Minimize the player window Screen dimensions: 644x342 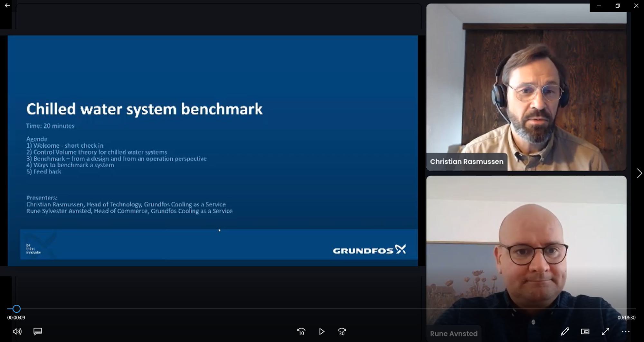[599, 6]
